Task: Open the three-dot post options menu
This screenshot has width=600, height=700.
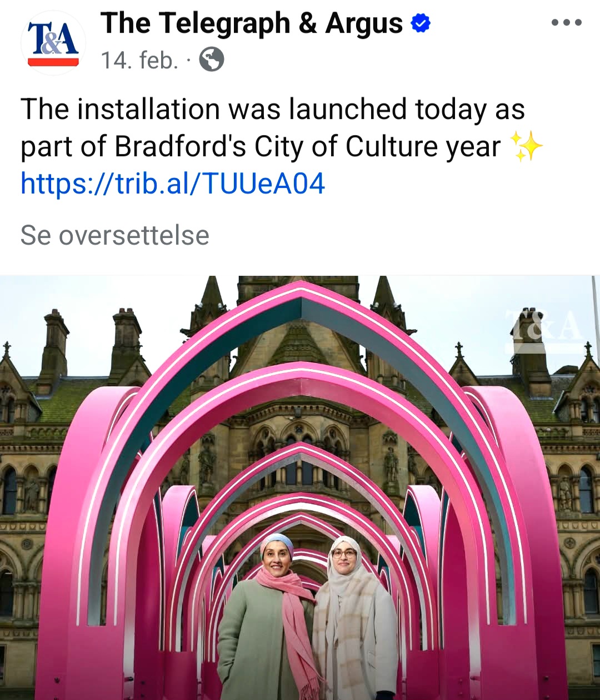Action: tap(566, 23)
